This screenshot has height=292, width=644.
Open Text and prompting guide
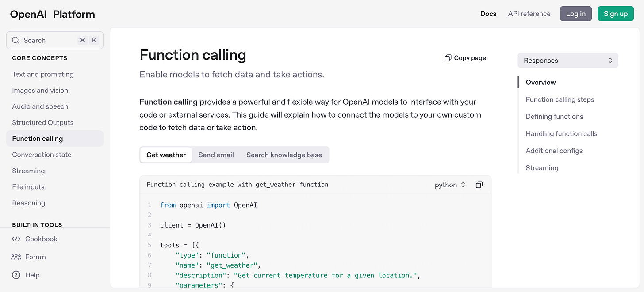pyautogui.click(x=43, y=74)
